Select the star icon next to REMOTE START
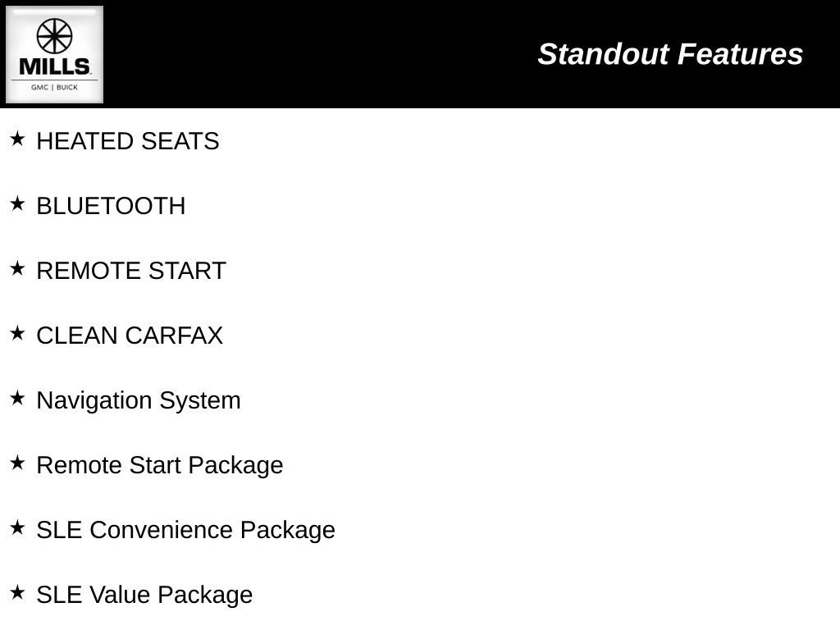Screen dimensions: 840x630 tap(17, 268)
